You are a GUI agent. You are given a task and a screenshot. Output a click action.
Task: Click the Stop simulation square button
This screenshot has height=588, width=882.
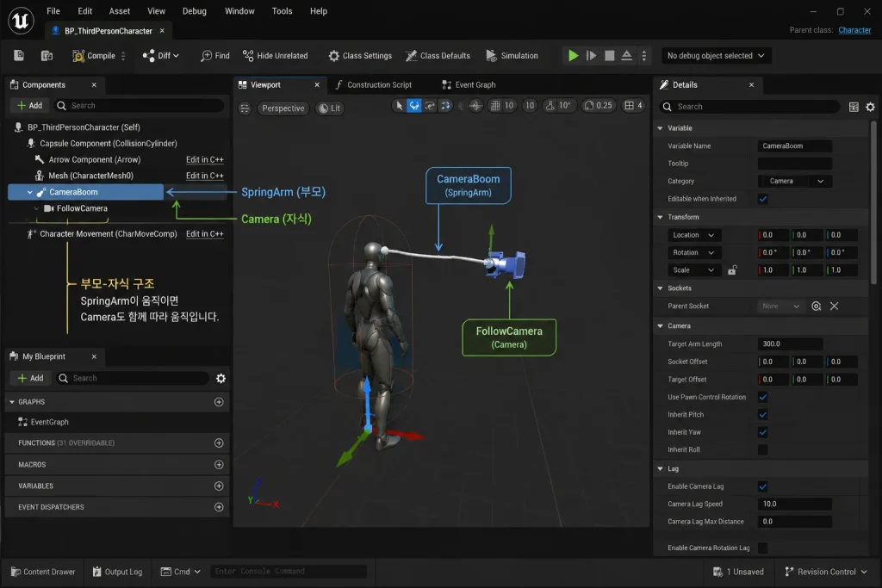[x=609, y=56]
